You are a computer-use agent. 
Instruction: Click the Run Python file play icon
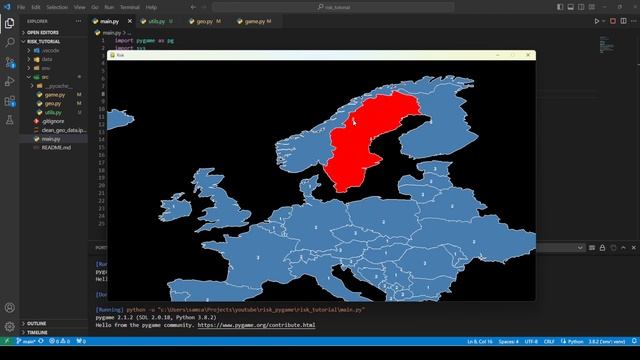click(x=596, y=21)
